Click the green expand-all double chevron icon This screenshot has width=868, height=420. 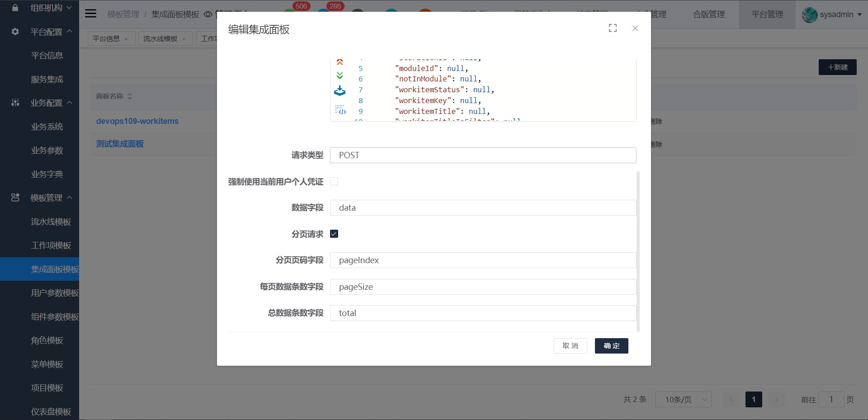click(340, 76)
